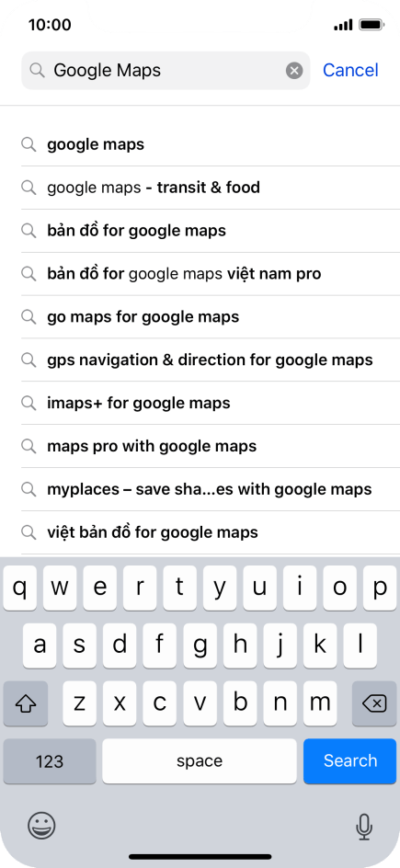Tap the emoji keyboard icon
The image size is (400, 868).
pyautogui.click(x=41, y=827)
